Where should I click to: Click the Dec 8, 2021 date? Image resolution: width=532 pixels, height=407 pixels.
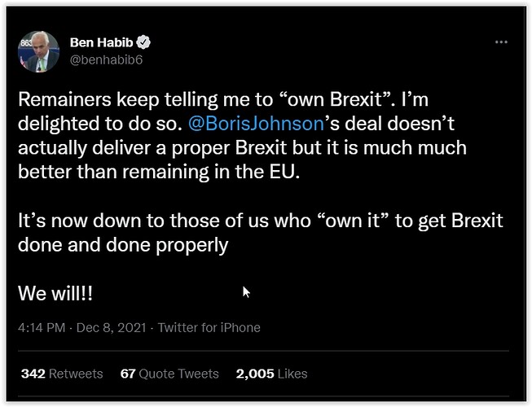(112, 328)
